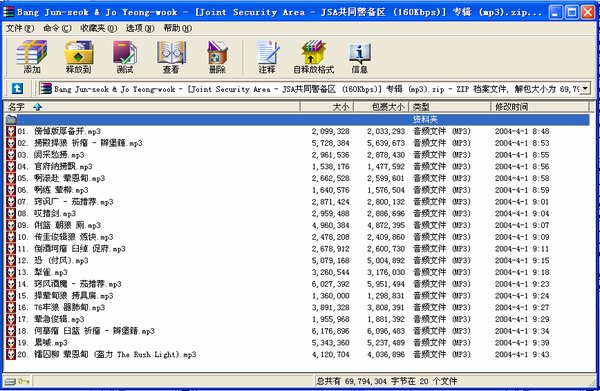Select file row starting with 11.
600x391 pixels.
(x=297, y=249)
